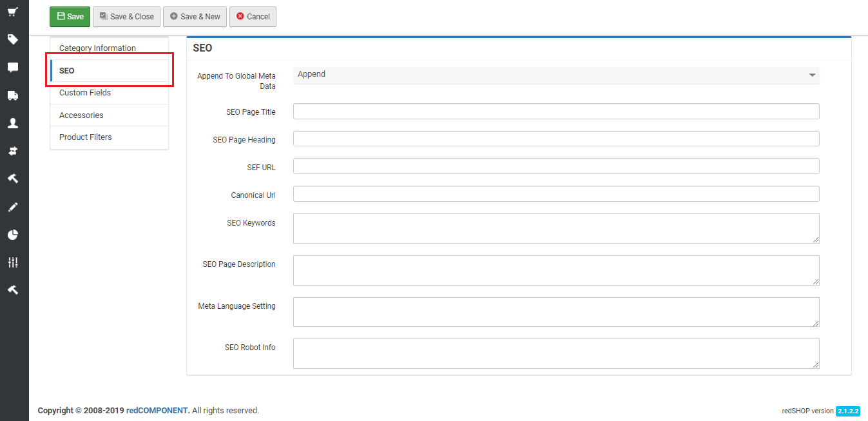Click inside the SEO Page Description textarea

tap(556, 270)
